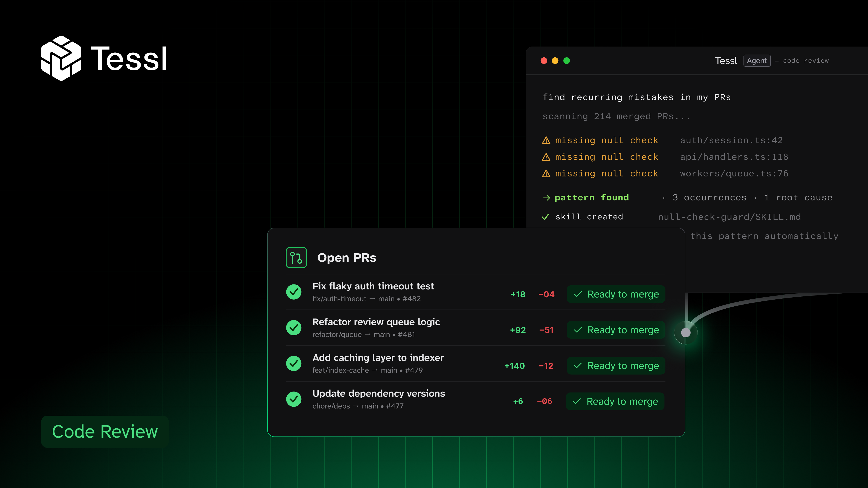Click the +6 additions count
Viewport: 868px width, 488px height.
[518, 401]
